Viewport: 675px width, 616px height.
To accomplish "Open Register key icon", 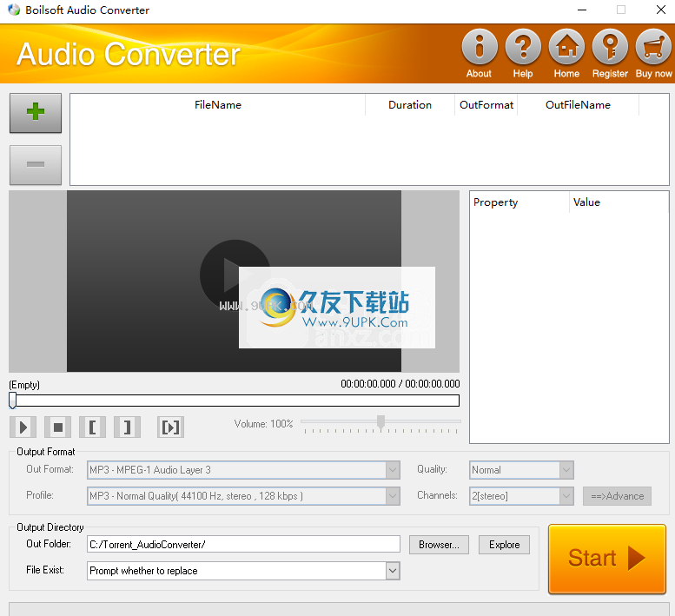I will (x=610, y=47).
